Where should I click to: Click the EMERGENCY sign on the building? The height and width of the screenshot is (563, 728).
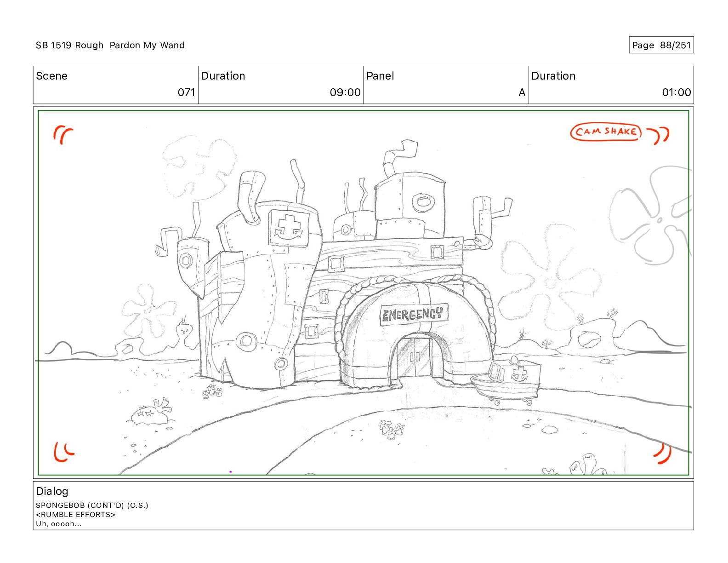tap(414, 315)
